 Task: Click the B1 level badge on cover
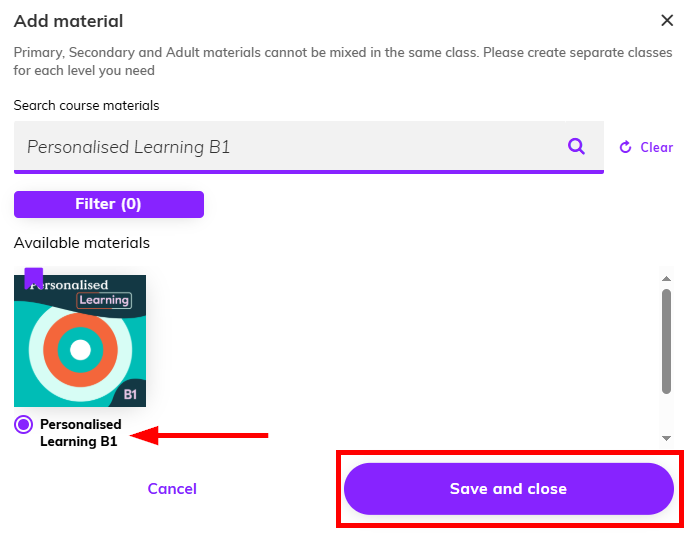point(130,393)
